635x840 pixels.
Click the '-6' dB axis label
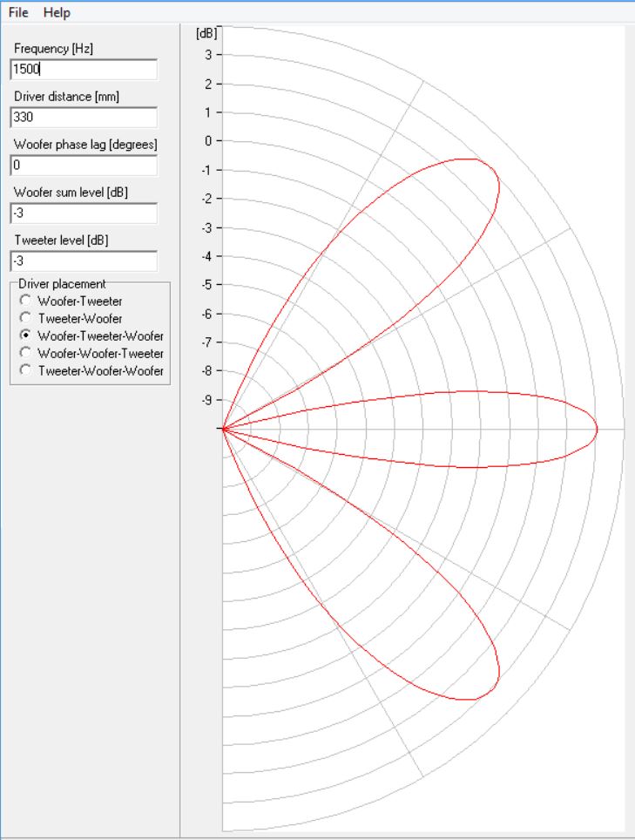(x=206, y=314)
